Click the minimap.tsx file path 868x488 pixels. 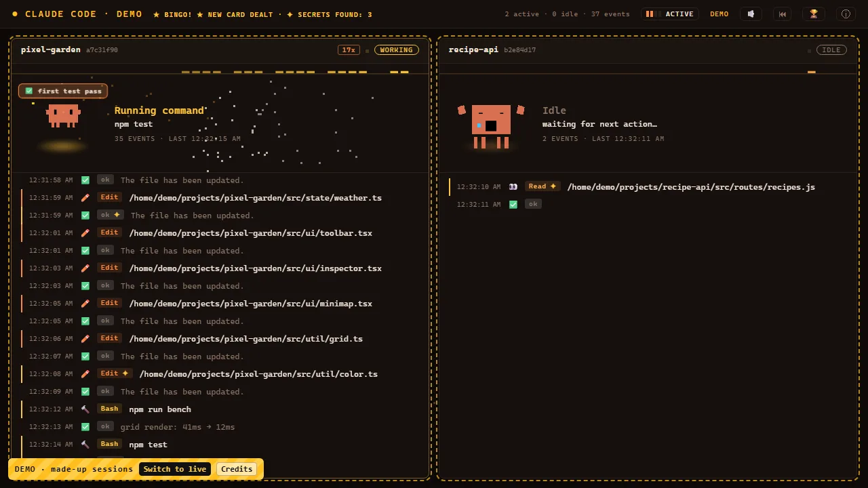click(251, 304)
